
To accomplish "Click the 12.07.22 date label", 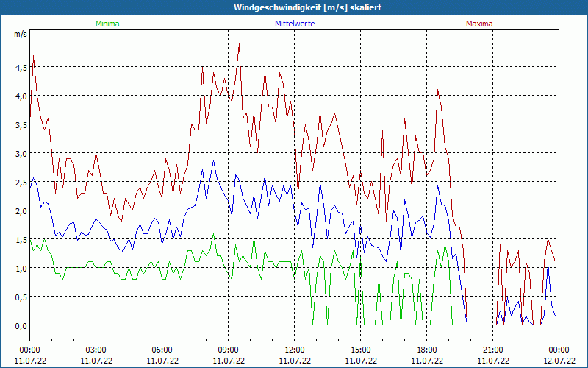I will click(559, 361).
